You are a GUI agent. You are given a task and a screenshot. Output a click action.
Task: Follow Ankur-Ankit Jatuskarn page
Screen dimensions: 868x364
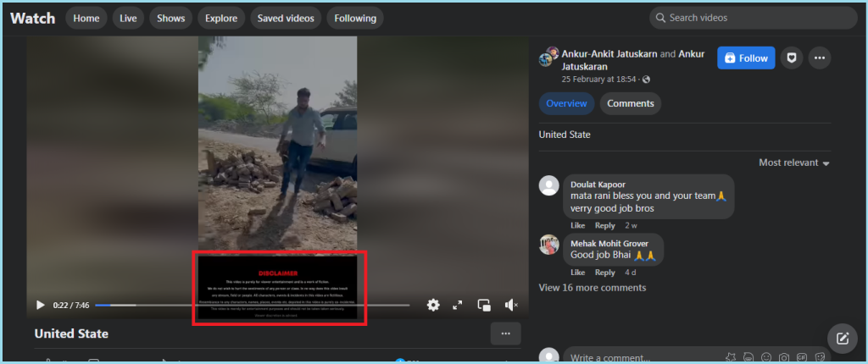(746, 58)
